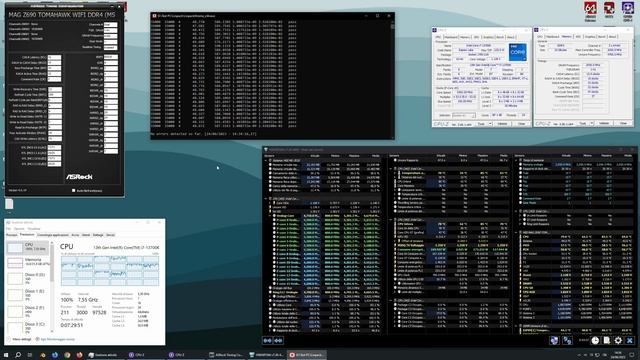Viewport: 640px width, 360px height.
Task: Open Tools dropdown arrow in right CPU-Z window
Action: [591, 123]
